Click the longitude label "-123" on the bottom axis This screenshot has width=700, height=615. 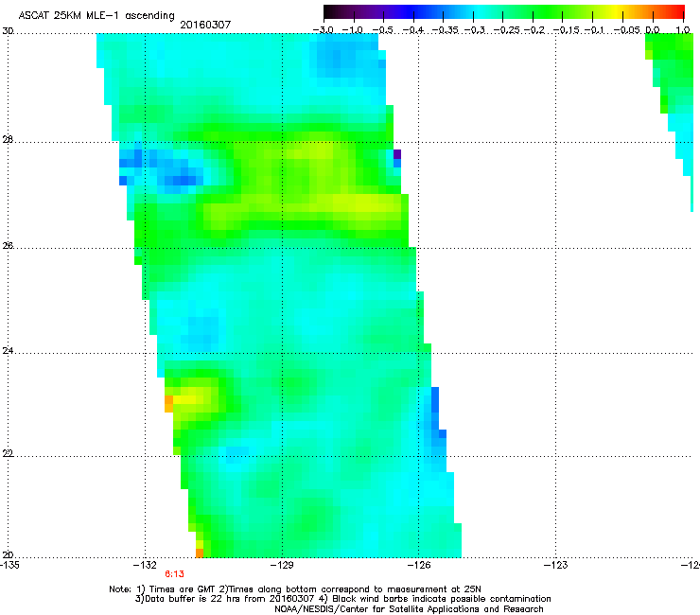[x=556, y=565]
